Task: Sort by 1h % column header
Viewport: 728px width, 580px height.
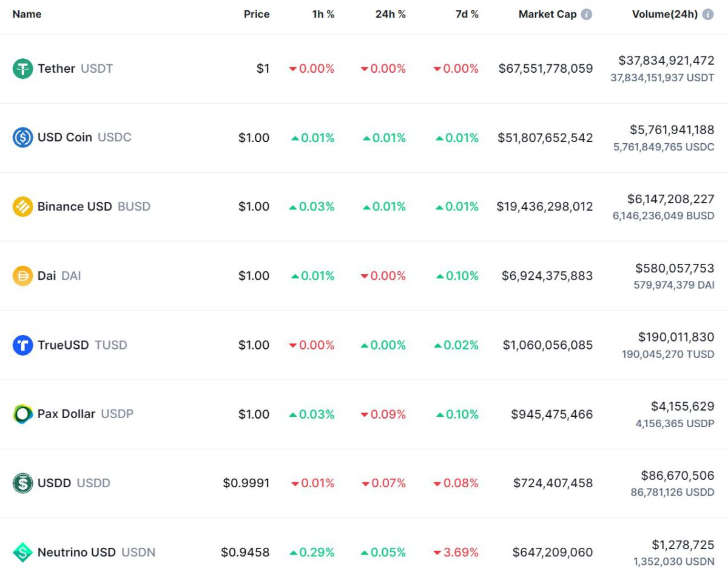Action: 323,15
